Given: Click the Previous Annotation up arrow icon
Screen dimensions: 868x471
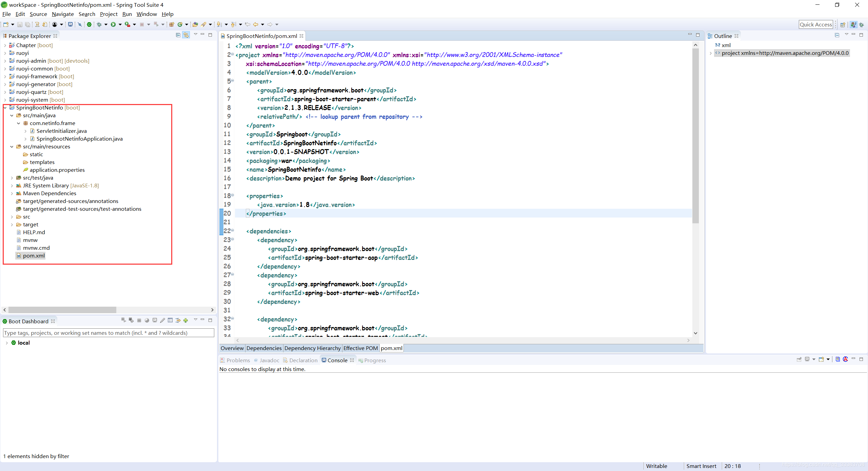Looking at the screenshot, I should [233, 24].
